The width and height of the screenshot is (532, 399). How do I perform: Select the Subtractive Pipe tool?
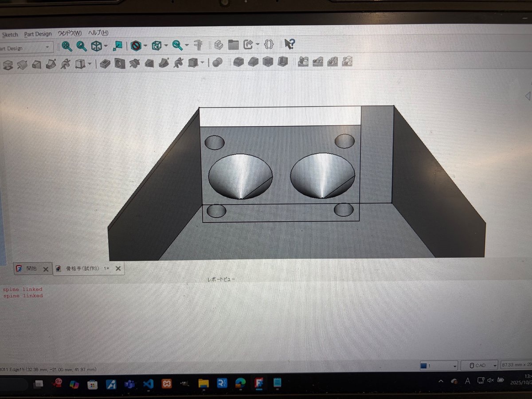coord(164,63)
